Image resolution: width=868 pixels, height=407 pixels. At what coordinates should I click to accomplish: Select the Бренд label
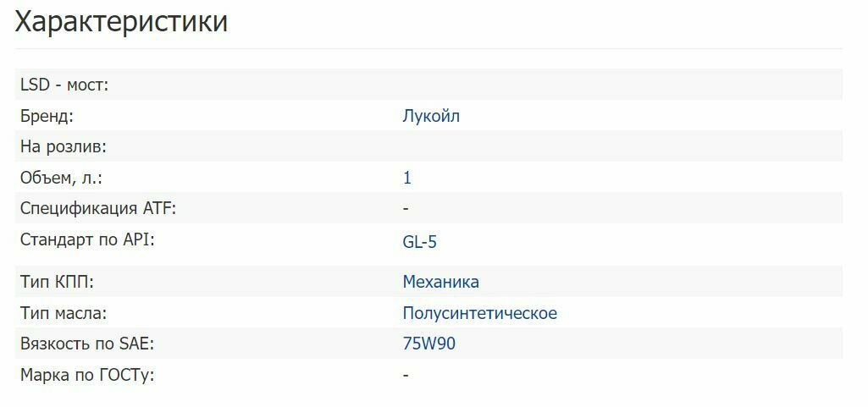[47, 116]
